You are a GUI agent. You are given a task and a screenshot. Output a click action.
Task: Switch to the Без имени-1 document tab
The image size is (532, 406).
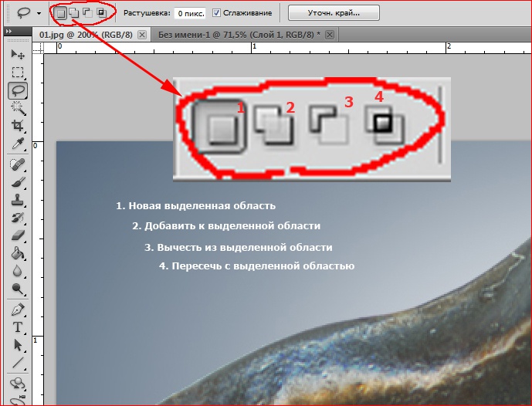click(x=239, y=35)
